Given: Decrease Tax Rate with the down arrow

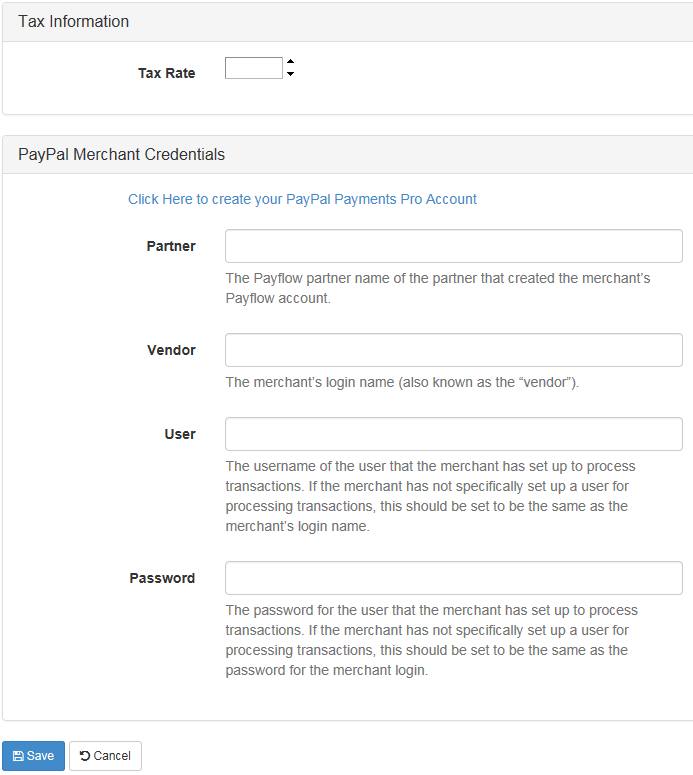Looking at the screenshot, I should [x=290, y=74].
